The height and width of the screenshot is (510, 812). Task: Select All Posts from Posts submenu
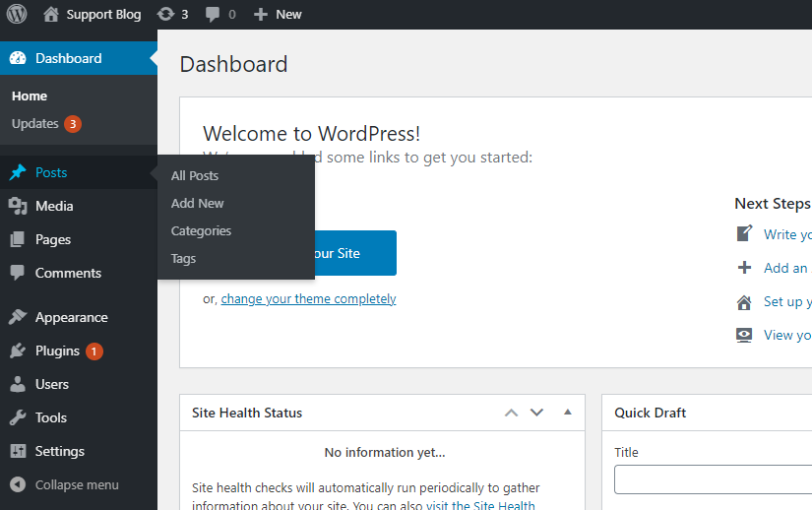(x=195, y=175)
